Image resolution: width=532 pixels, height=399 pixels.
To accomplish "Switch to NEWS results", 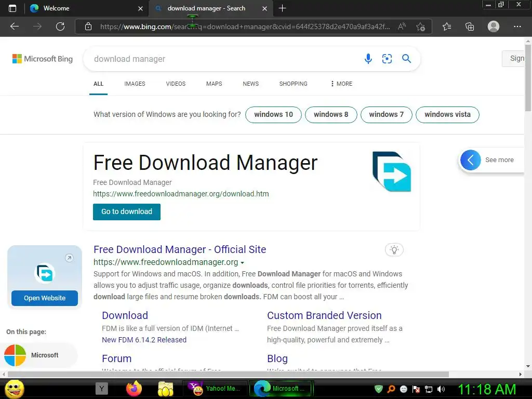I will (251, 84).
